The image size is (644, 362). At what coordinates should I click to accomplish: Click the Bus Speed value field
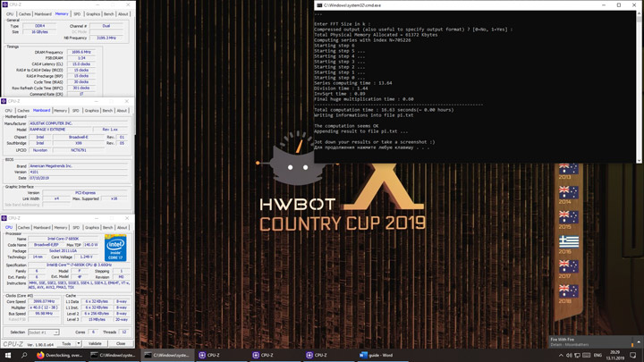coord(44,314)
